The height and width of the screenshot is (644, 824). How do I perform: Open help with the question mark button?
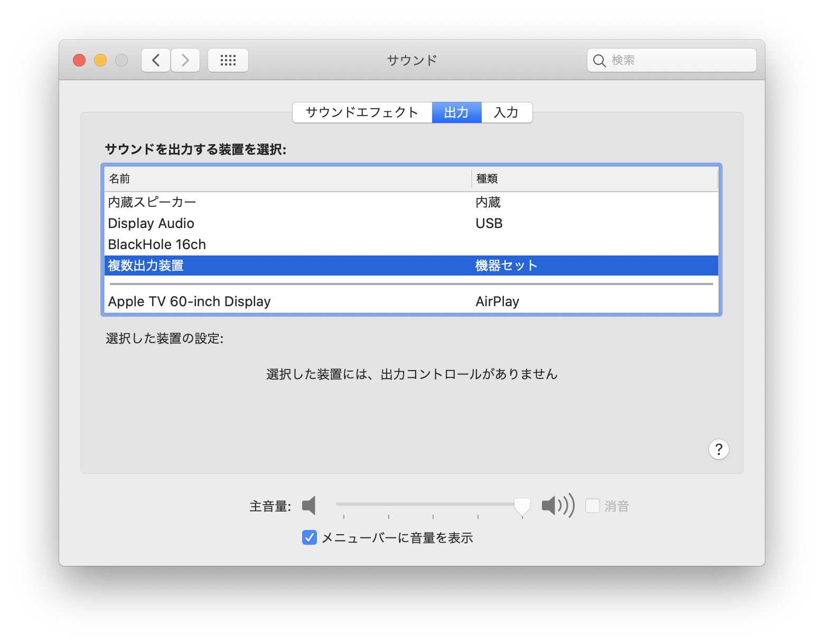point(718,449)
